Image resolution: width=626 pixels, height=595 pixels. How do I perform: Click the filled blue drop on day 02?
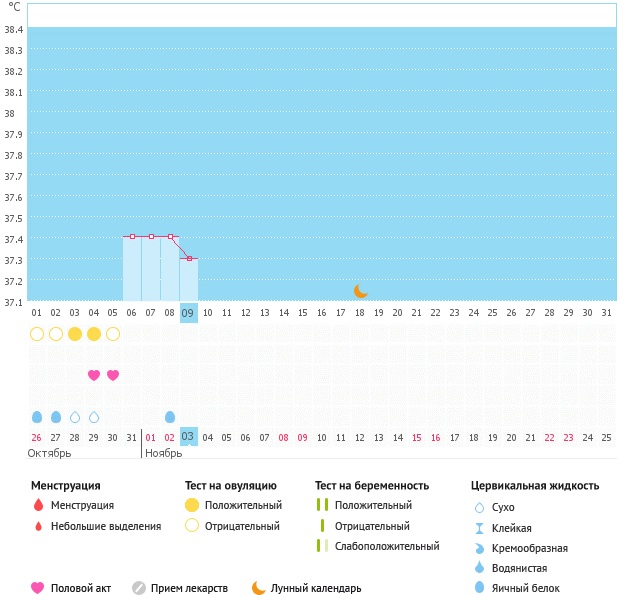tap(56, 416)
